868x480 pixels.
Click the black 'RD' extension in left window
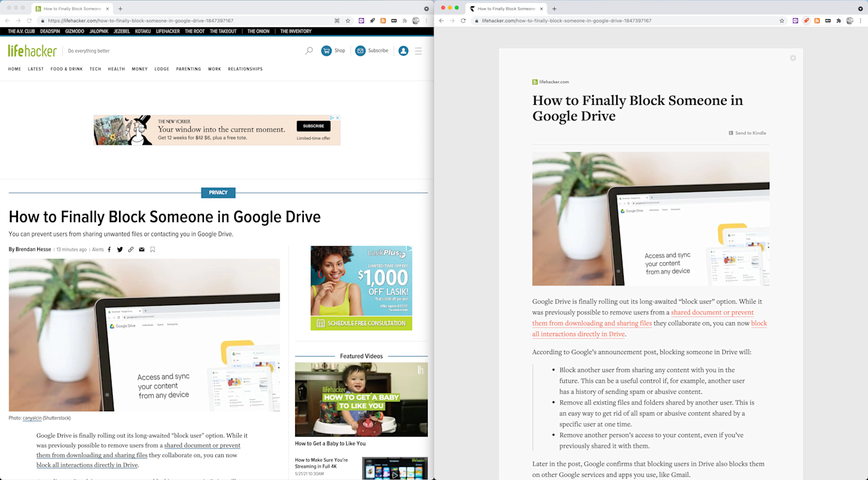pyautogui.click(x=394, y=20)
